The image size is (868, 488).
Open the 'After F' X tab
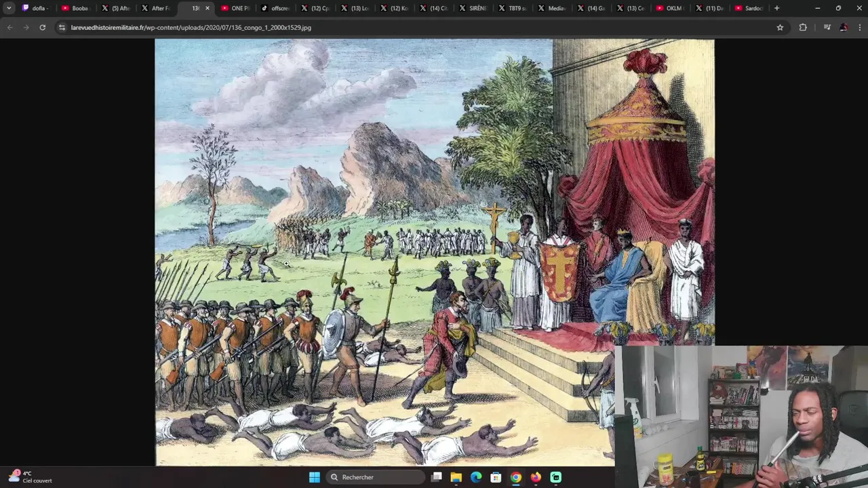tap(155, 8)
